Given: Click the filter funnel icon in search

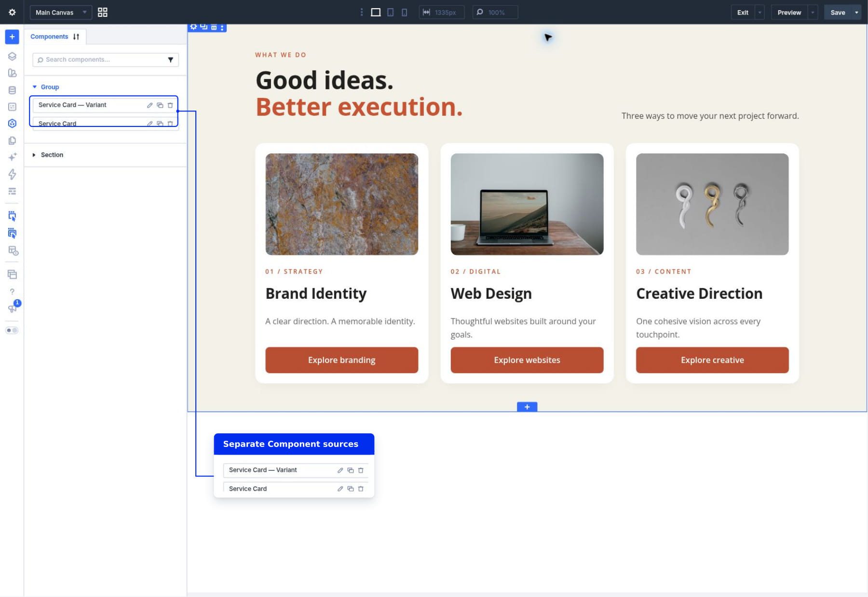Looking at the screenshot, I should click(x=170, y=60).
